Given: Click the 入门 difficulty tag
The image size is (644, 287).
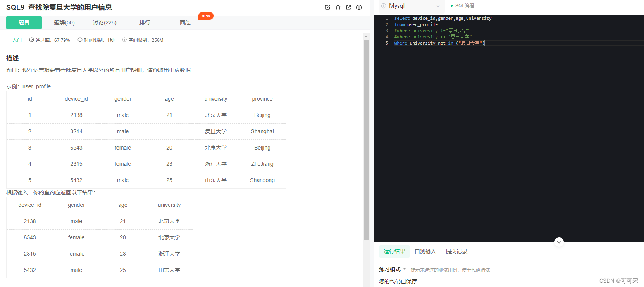Looking at the screenshot, I should 17,40.
